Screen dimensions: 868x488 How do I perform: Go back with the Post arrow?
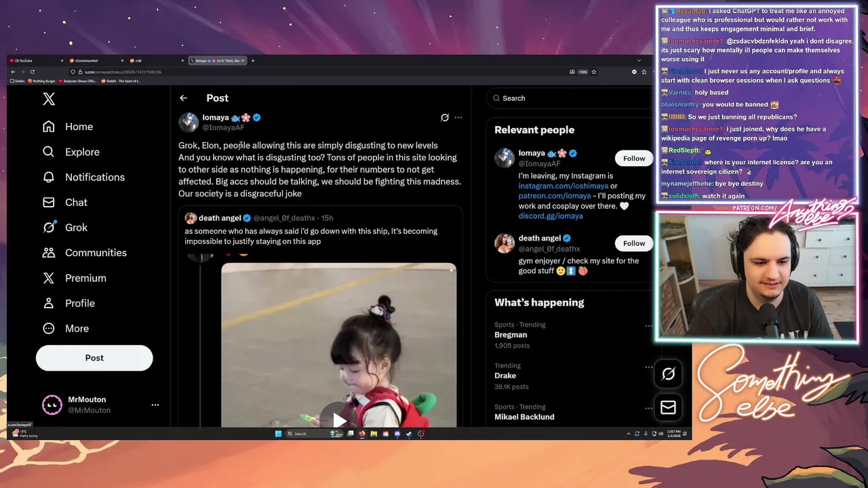click(x=183, y=98)
